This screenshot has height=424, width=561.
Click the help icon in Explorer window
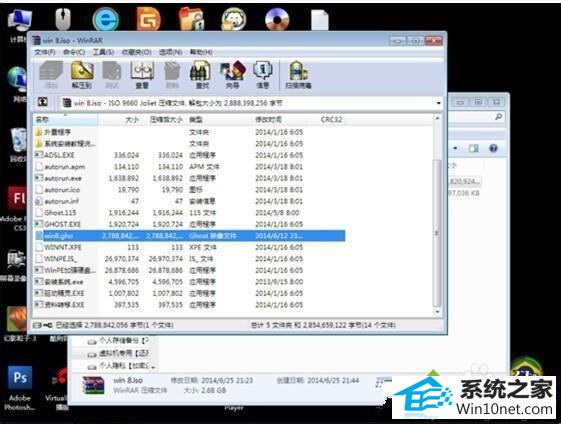click(493, 148)
